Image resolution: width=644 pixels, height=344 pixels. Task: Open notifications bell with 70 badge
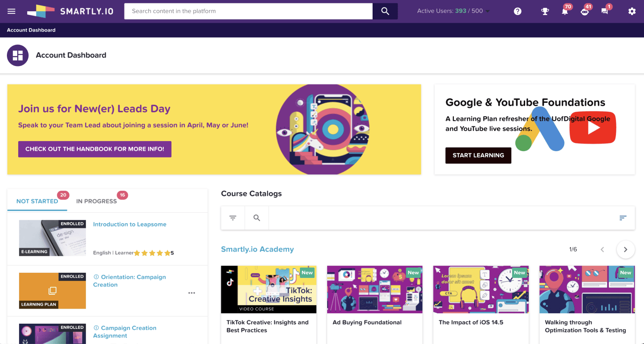[x=564, y=11]
